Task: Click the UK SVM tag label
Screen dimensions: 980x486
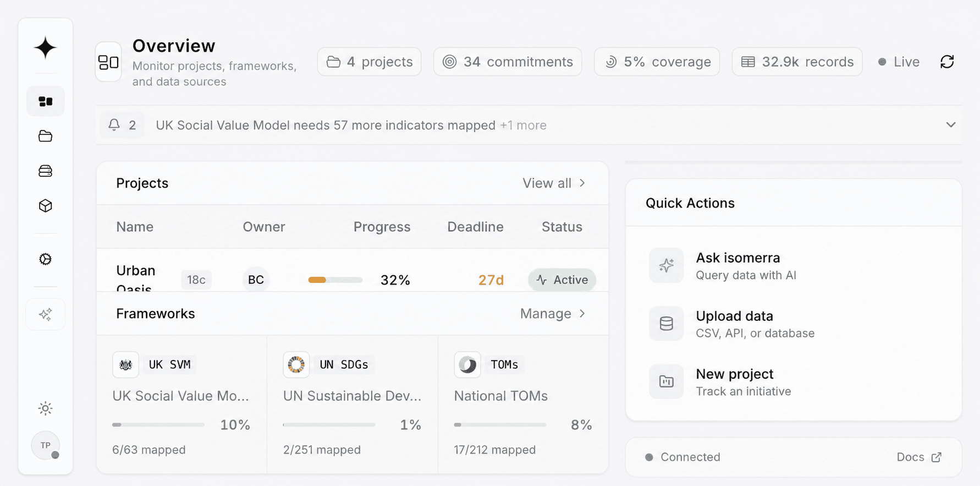Action: (x=170, y=364)
